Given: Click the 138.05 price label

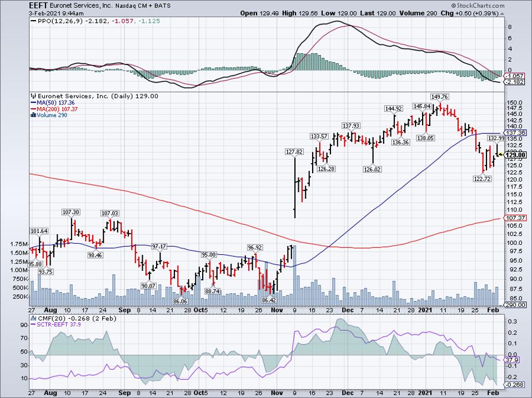Looking at the screenshot, I should (x=425, y=138).
